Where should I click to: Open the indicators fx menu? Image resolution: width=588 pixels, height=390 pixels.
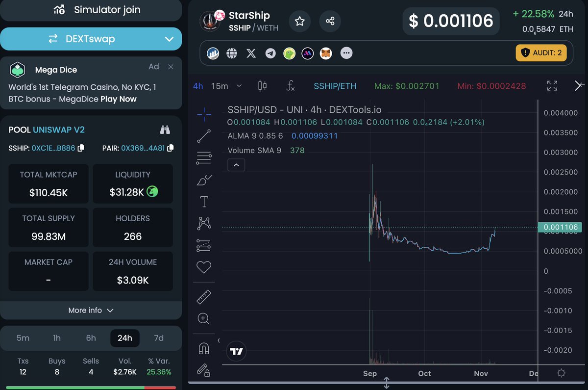(290, 86)
